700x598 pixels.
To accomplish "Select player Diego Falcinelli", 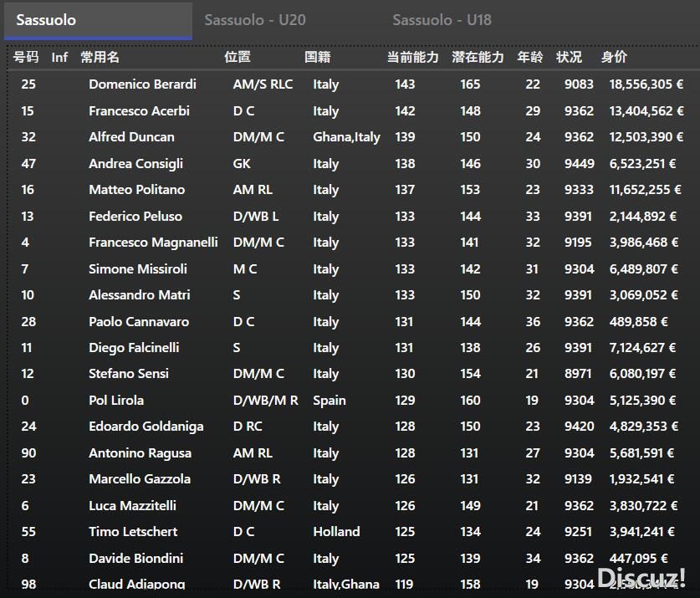I will (x=134, y=348).
